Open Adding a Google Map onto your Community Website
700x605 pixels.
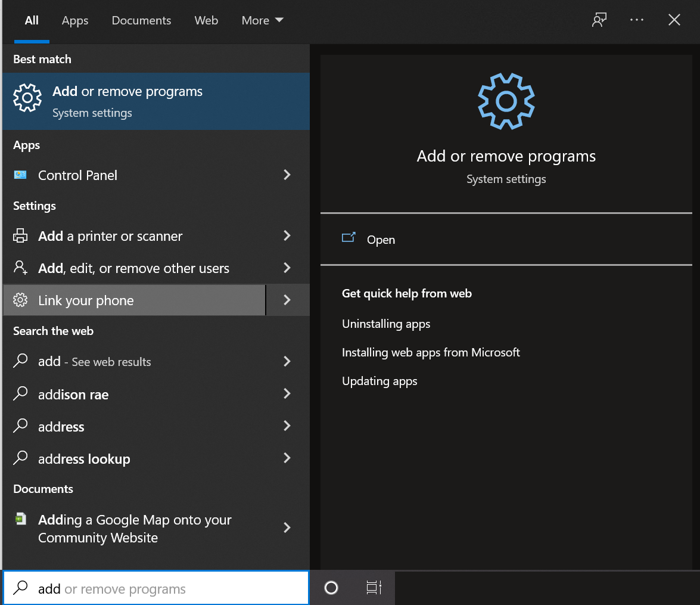click(x=134, y=528)
